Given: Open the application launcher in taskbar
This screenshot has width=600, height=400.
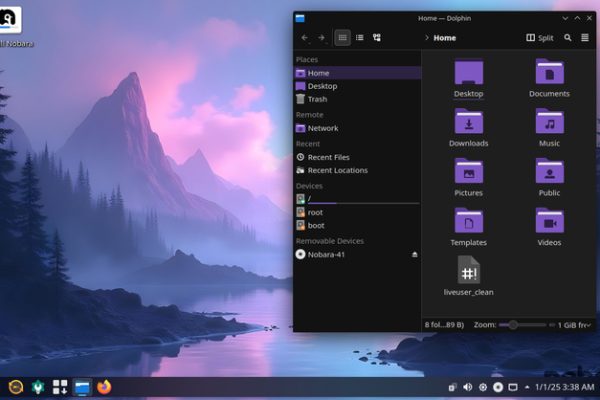Looking at the screenshot, I should (x=16, y=387).
